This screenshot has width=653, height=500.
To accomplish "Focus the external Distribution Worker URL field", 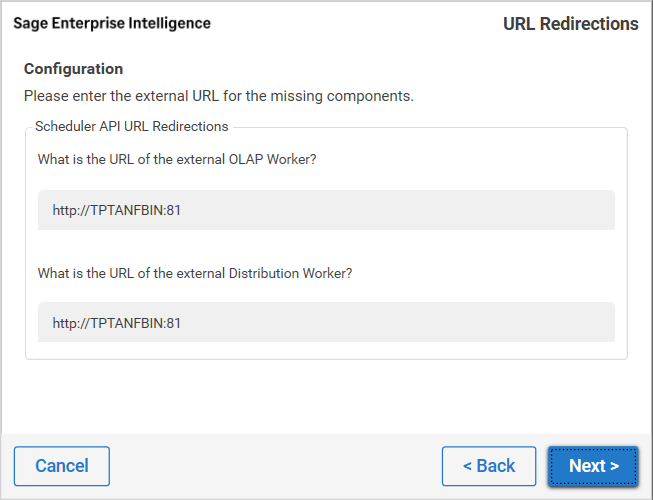I will 326,323.
